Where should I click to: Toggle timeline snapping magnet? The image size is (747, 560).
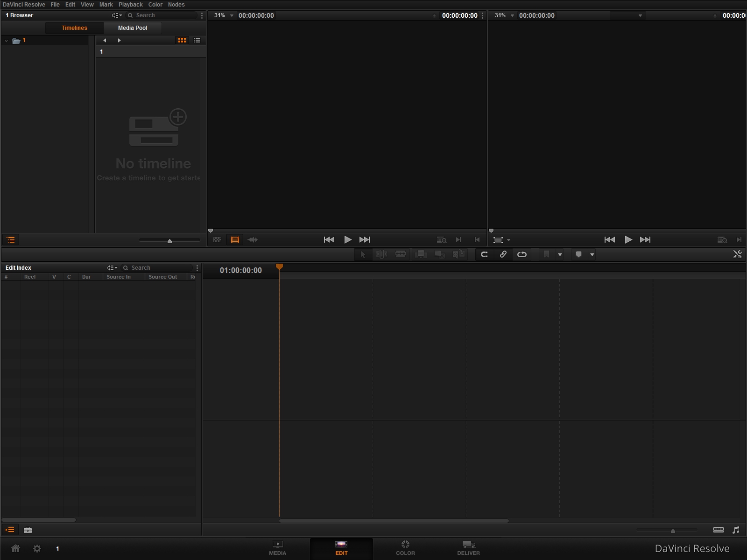click(x=484, y=254)
